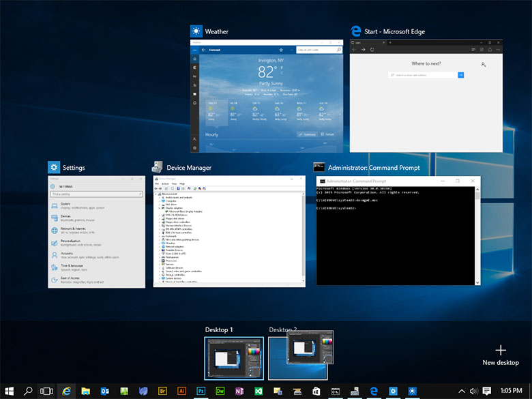Open the Action Center notifications icon
The width and height of the screenshot is (532, 399).
[487, 391]
